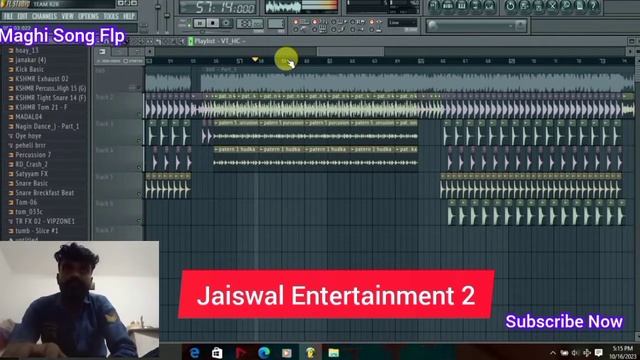
Task: Select 'Satyyam FX' in the browser
Action: pyautogui.click(x=31, y=174)
